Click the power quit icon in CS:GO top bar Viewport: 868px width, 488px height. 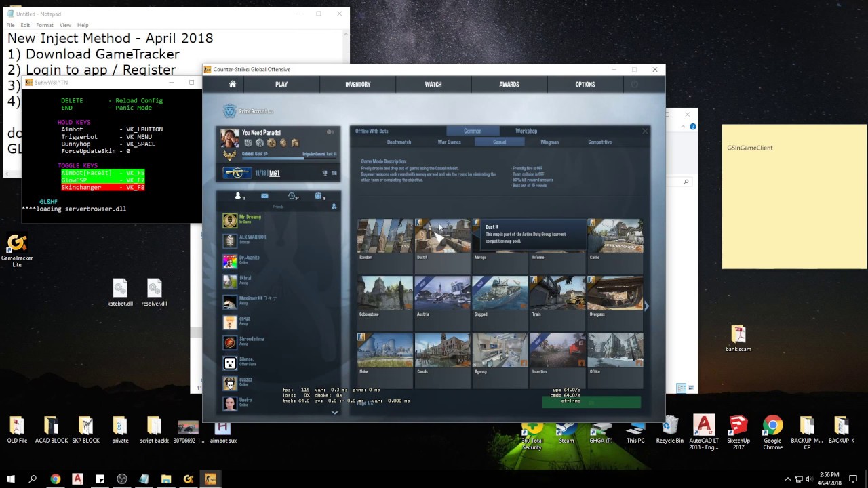635,85
